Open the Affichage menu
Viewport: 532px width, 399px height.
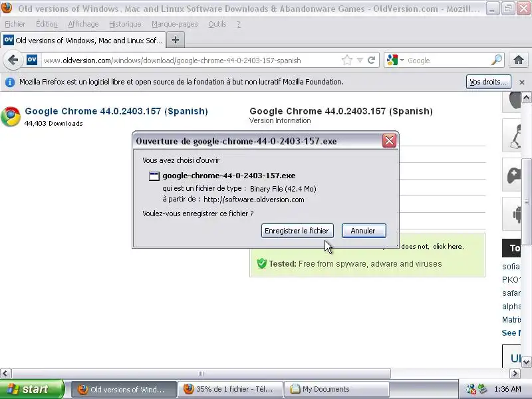point(83,24)
